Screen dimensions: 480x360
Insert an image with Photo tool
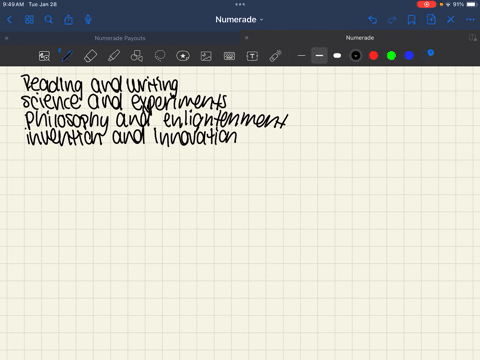[206, 56]
